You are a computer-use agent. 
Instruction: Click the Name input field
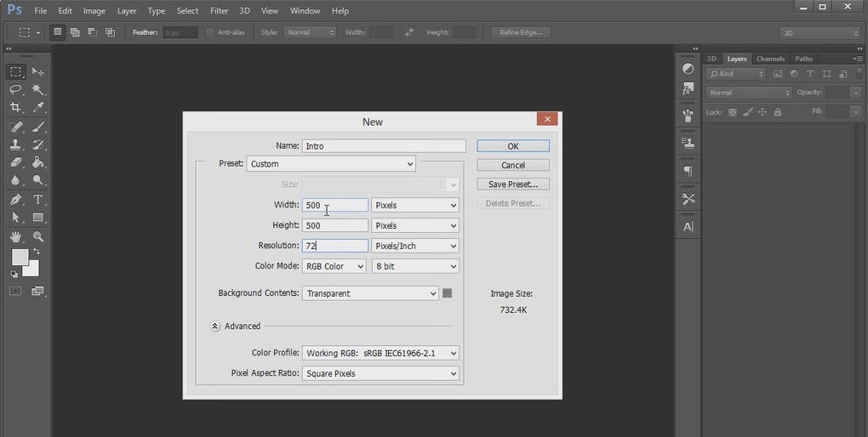point(384,146)
